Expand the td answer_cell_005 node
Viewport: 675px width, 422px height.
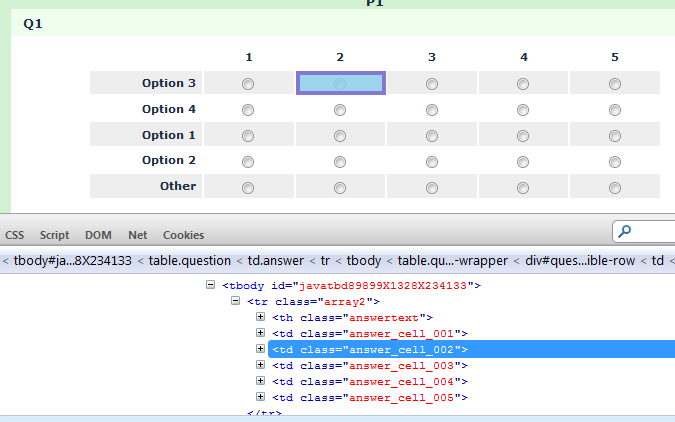tap(260, 397)
